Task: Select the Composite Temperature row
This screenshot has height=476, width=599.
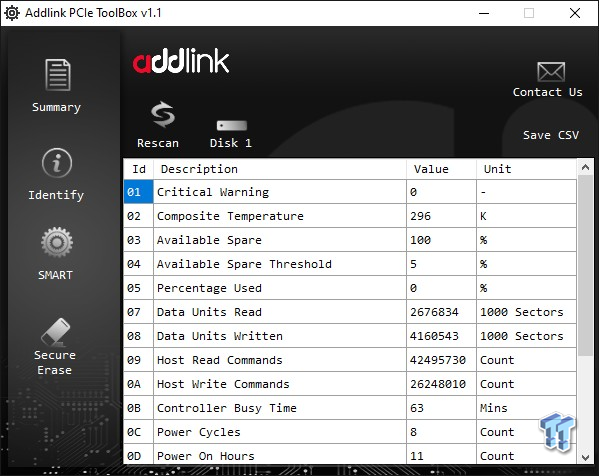Action: tap(350, 216)
